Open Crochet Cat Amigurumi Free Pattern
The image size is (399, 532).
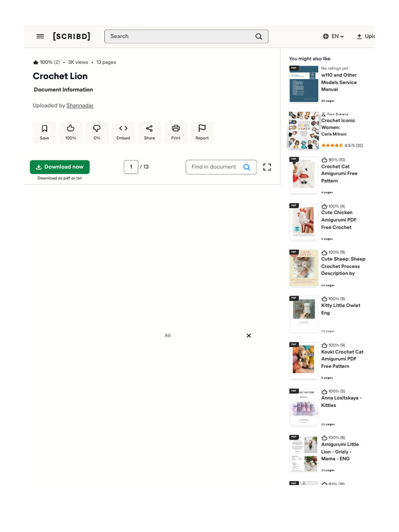pos(339,174)
